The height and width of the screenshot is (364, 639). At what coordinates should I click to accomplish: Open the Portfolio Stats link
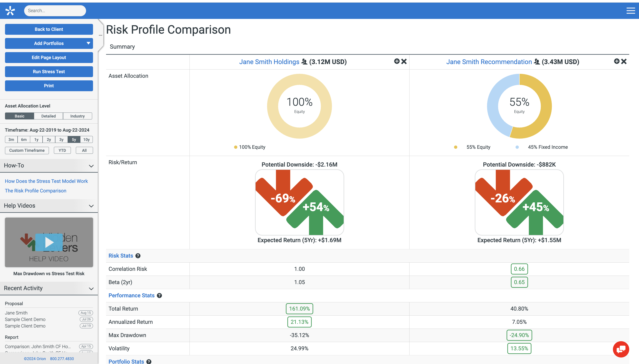pyautogui.click(x=126, y=361)
